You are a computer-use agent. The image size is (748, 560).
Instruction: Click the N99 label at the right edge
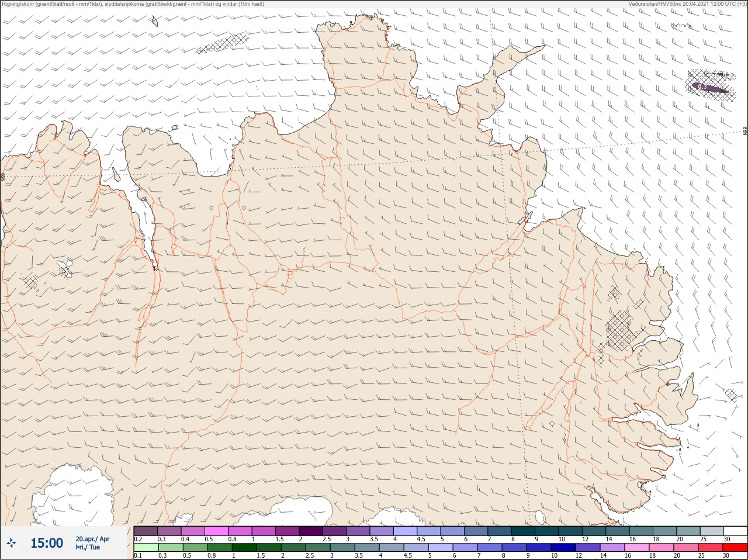745,132
